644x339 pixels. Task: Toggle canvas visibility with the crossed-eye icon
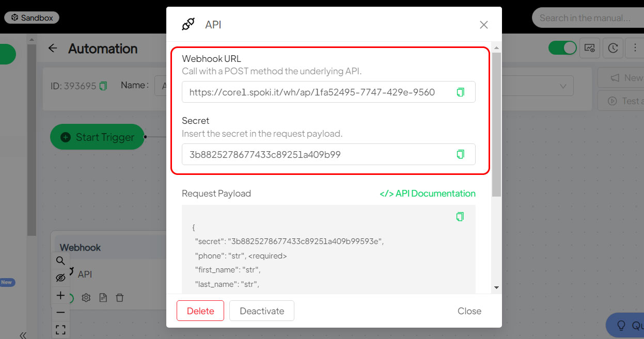tap(60, 278)
